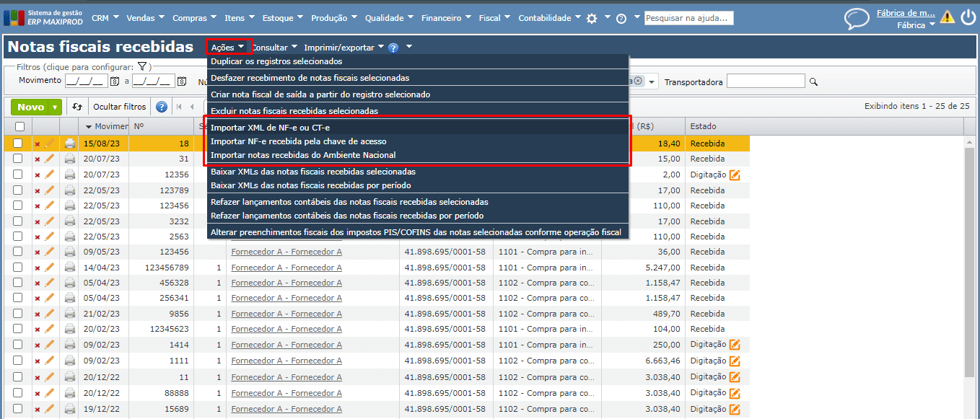Expand the green Novo button arrow
The height and width of the screenshot is (419, 980).
(x=56, y=107)
